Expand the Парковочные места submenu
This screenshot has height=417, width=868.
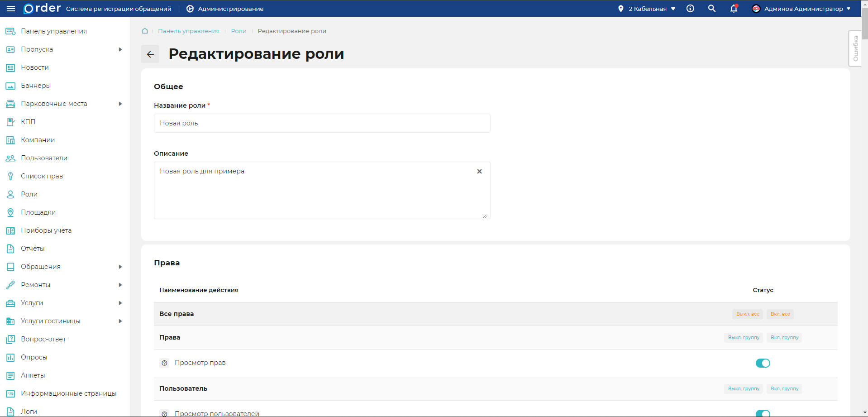click(120, 104)
